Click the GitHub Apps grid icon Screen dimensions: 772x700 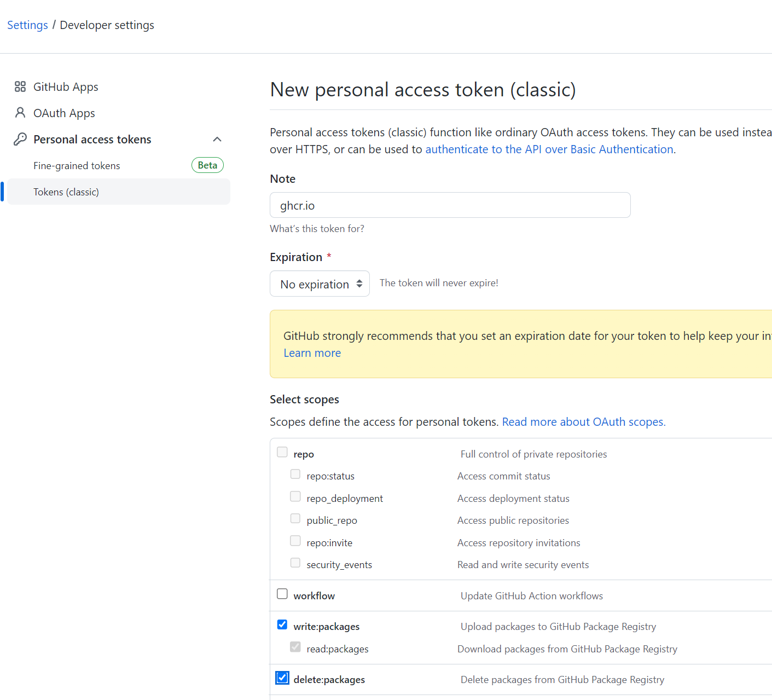pyautogui.click(x=20, y=87)
